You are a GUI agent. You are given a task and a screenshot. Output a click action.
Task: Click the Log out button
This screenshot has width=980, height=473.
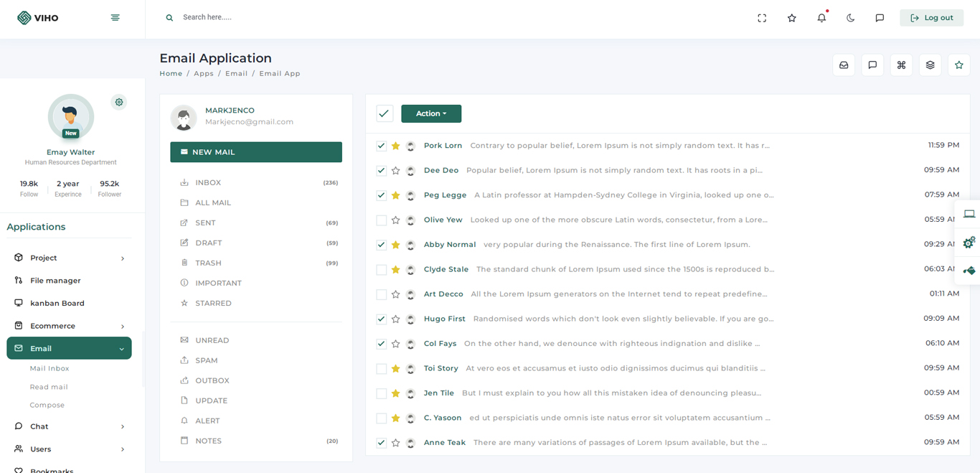pos(931,18)
